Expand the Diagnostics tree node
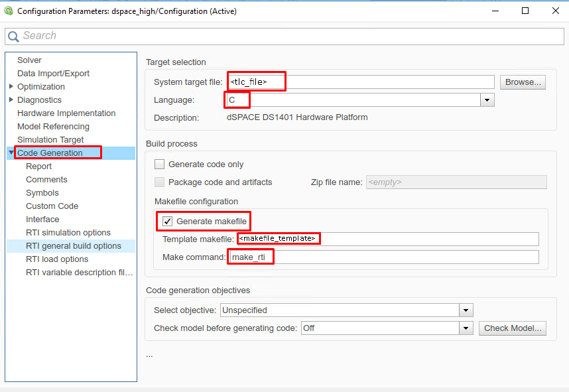 pyautogui.click(x=11, y=100)
